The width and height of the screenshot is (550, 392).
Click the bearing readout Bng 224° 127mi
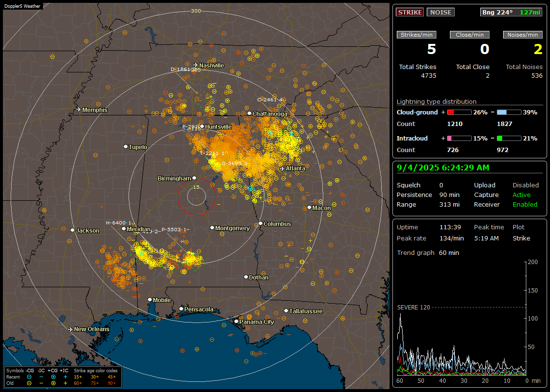click(511, 12)
